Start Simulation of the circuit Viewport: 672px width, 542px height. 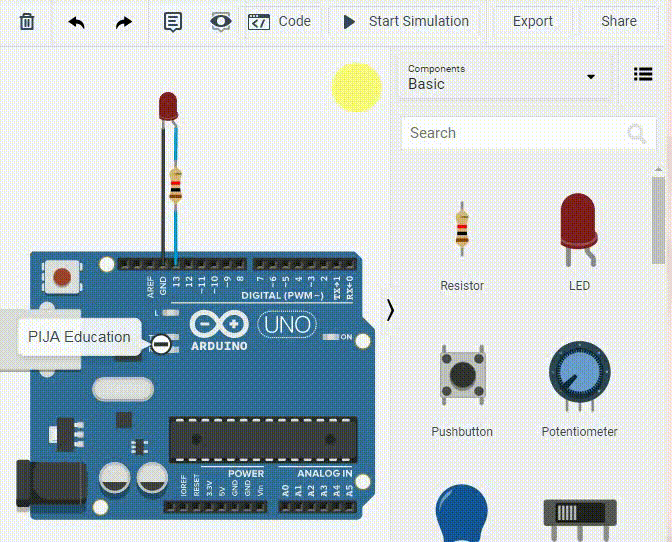(406, 21)
